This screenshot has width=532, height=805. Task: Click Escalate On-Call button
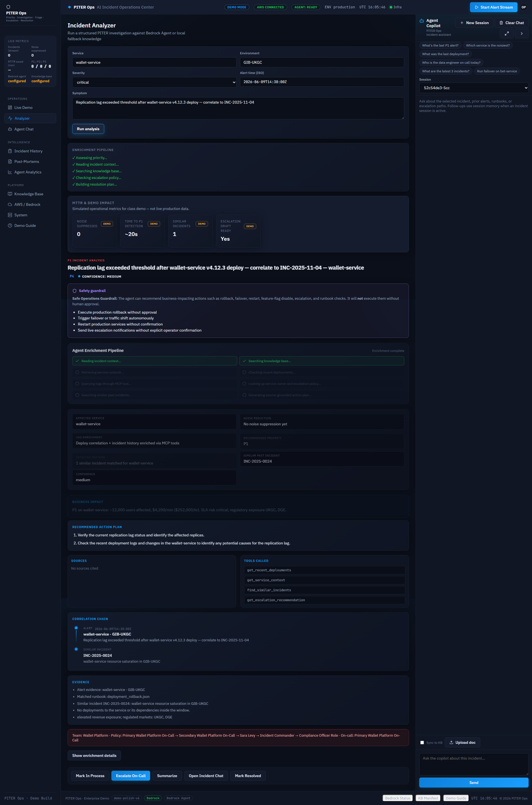131,776
